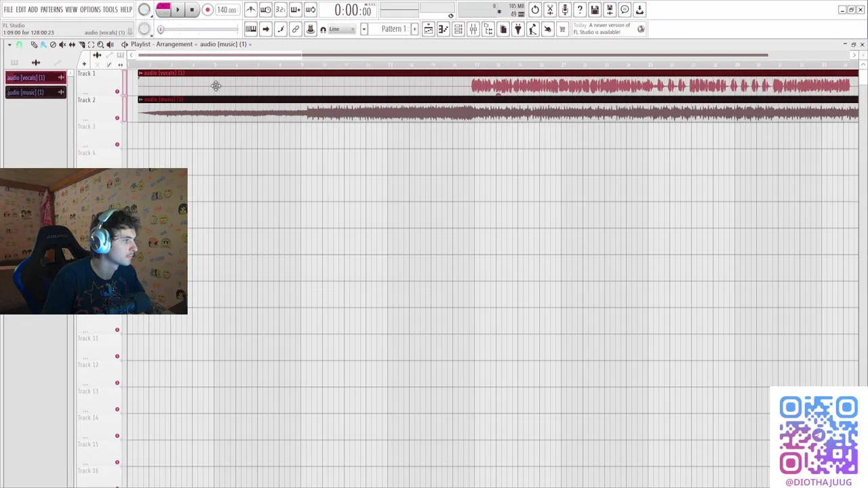Toggle the metronome icon
868x488 pixels.
pos(251,9)
